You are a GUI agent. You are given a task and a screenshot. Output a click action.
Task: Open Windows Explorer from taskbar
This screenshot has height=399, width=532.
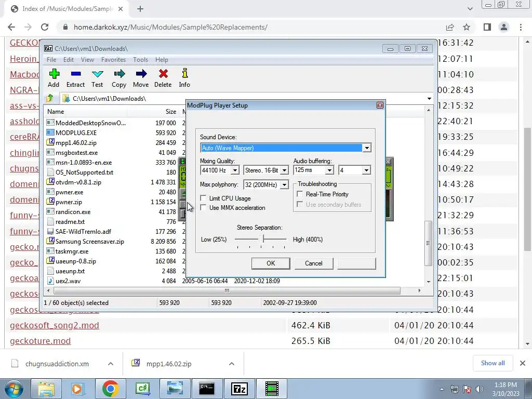point(46,389)
